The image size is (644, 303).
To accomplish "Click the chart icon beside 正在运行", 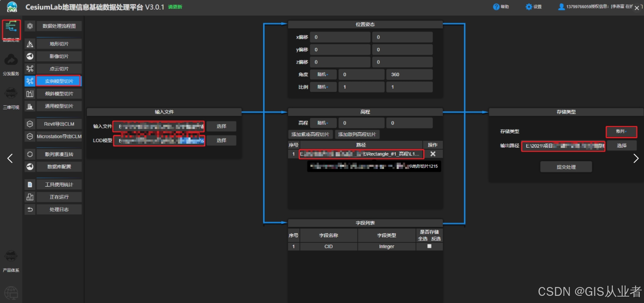I will click(x=30, y=197).
